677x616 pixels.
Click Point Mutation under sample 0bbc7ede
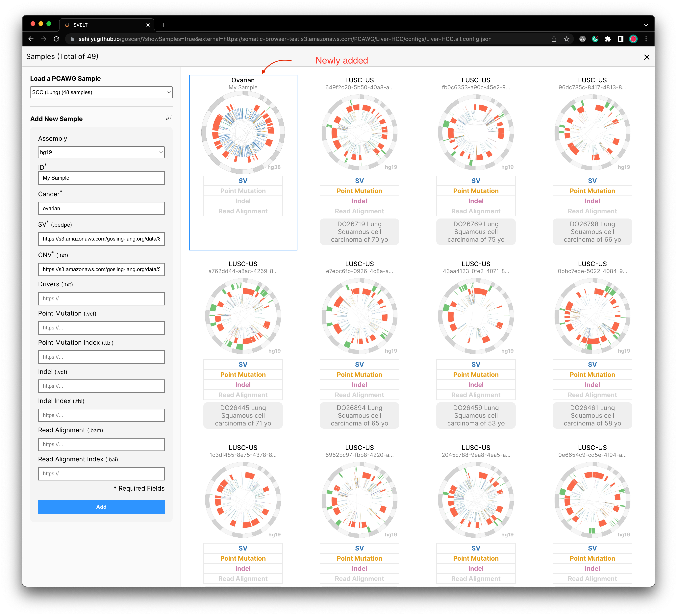592,374
